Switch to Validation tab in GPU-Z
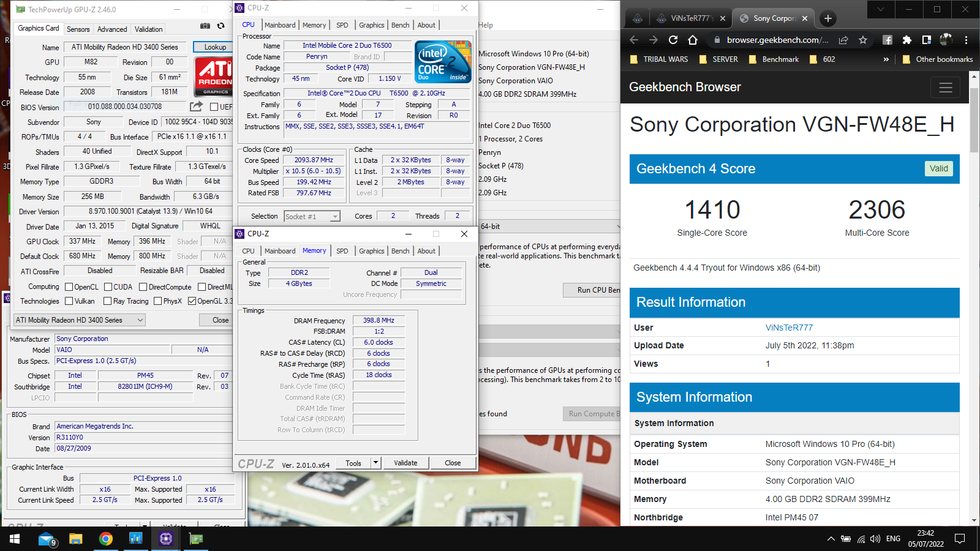Screen dimensions: 980x551 pos(149,29)
